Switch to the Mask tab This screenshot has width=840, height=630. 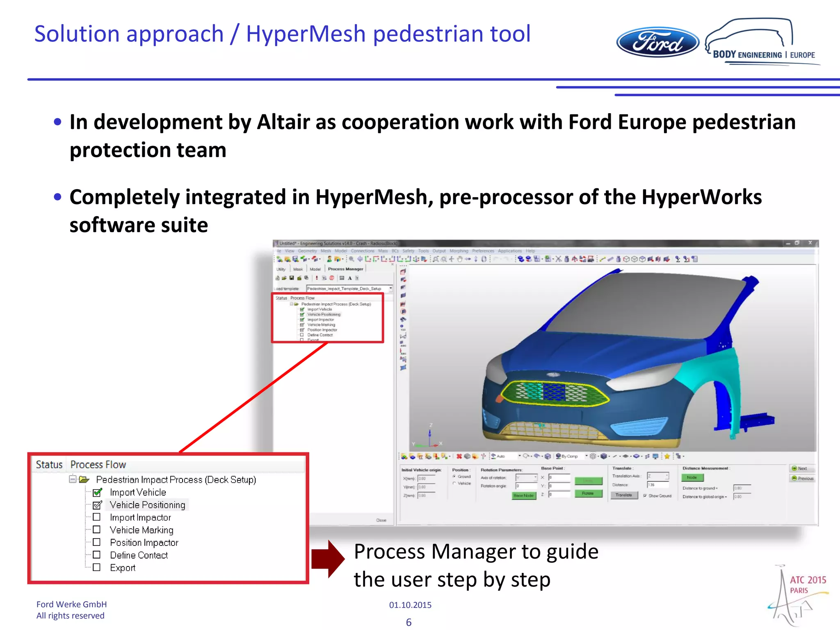tap(298, 269)
